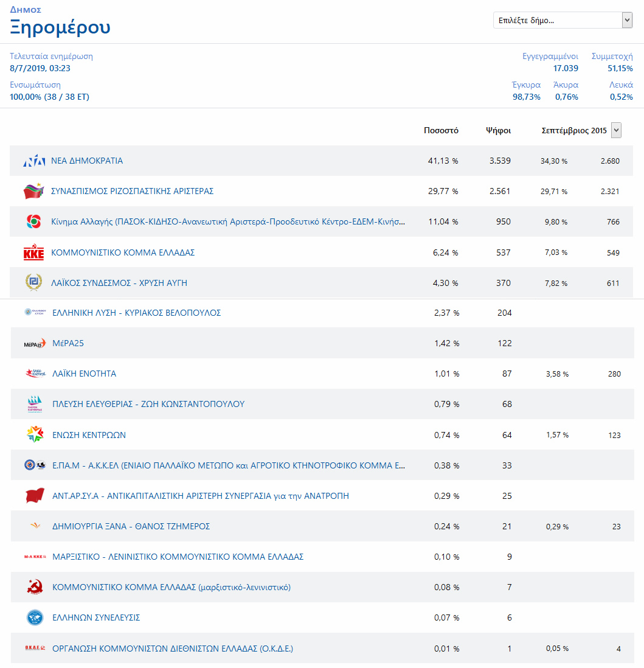644x668 pixels.
Task: Click the Εγγεγραμμένοι label
Action: 550,56
